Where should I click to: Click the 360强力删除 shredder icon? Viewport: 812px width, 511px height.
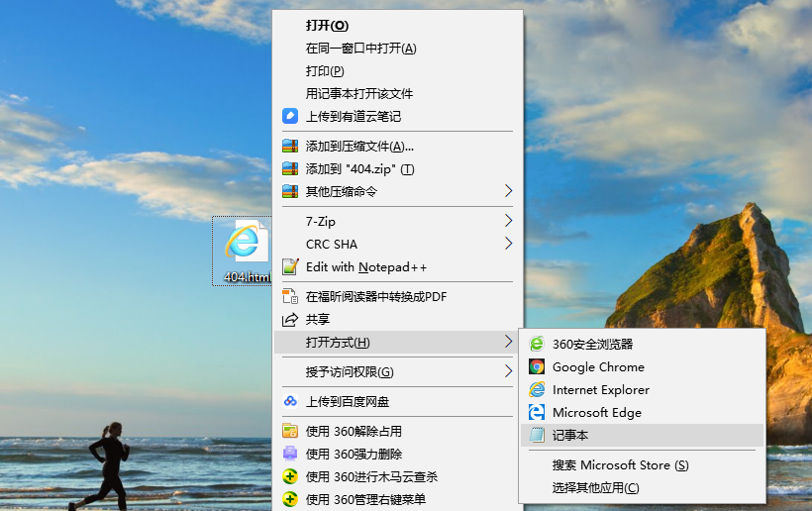pyautogui.click(x=290, y=454)
